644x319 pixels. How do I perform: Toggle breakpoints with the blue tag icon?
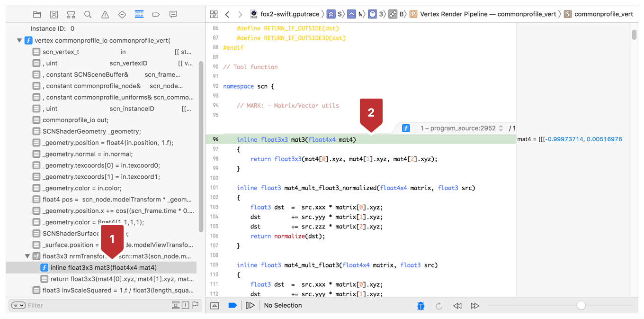(233, 306)
